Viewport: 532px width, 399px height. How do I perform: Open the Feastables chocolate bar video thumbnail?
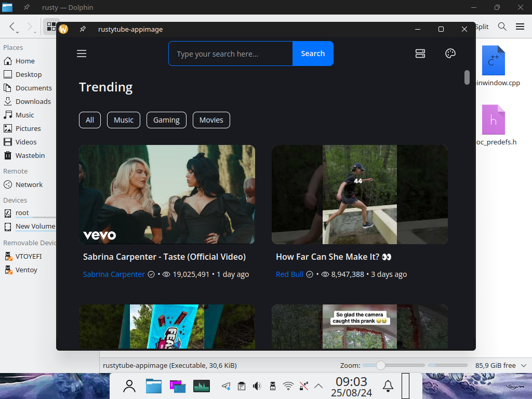pos(167,326)
